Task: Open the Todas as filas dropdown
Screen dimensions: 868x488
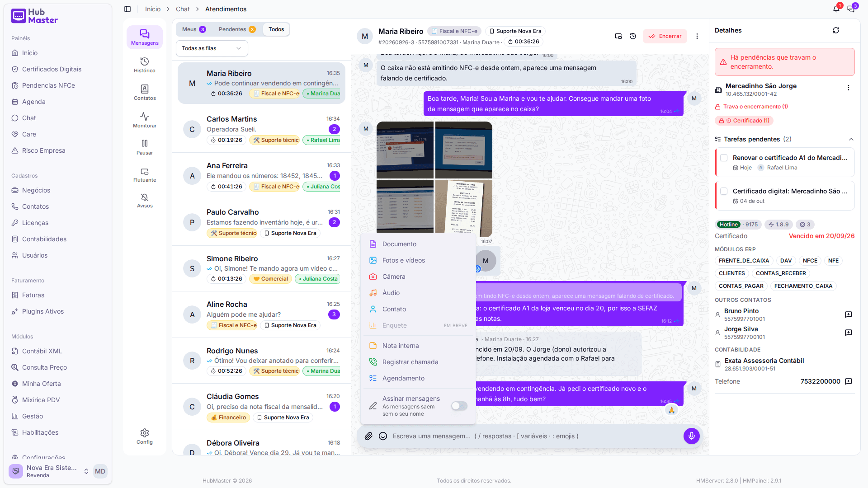Action: click(x=212, y=48)
